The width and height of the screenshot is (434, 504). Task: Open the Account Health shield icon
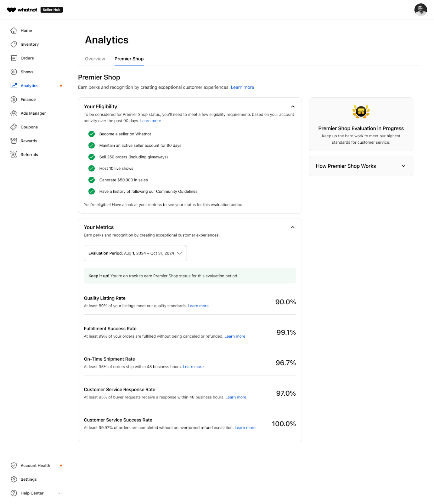point(14,466)
